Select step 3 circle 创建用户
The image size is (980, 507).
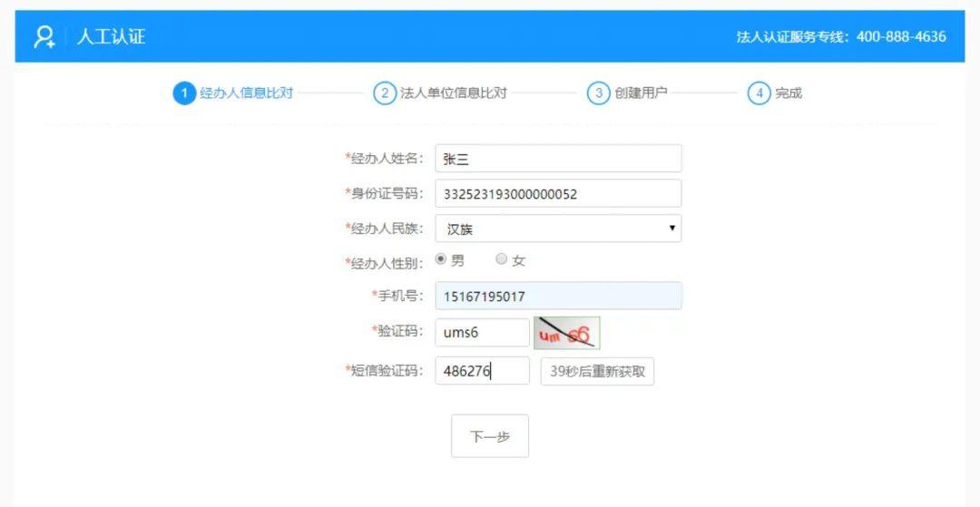[598, 93]
